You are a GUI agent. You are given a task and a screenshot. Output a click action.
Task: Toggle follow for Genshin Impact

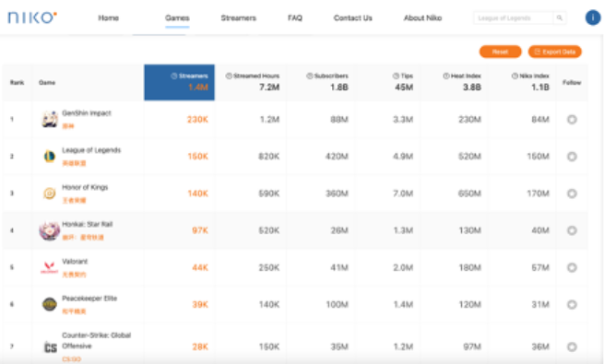[x=572, y=120]
